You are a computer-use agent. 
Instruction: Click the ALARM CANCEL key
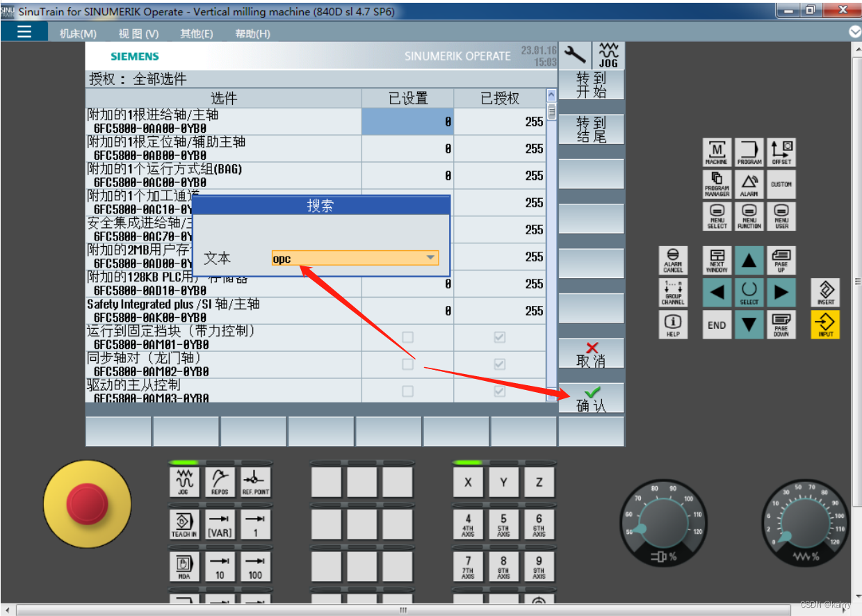[673, 260]
